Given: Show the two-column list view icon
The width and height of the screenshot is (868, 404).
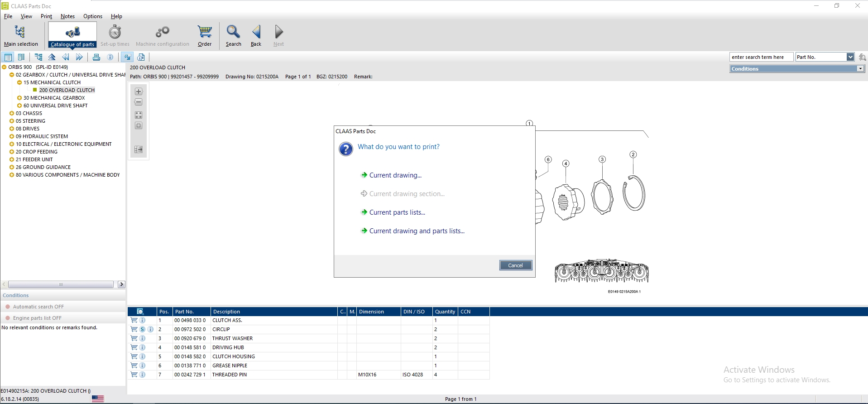Looking at the screenshot, I should point(21,57).
